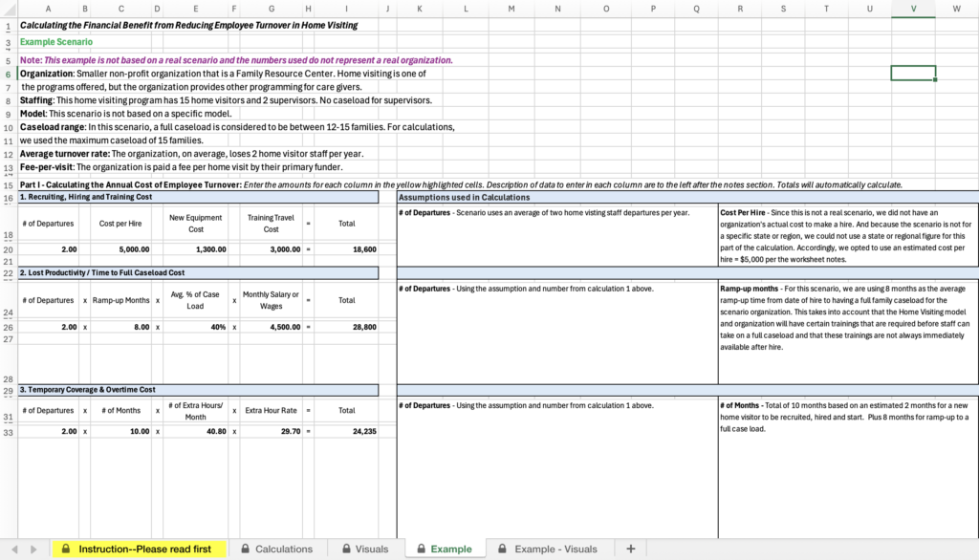The width and height of the screenshot is (979, 560).
Task: Click lock icon on Example - Visuals tab
Action: click(x=502, y=549)
